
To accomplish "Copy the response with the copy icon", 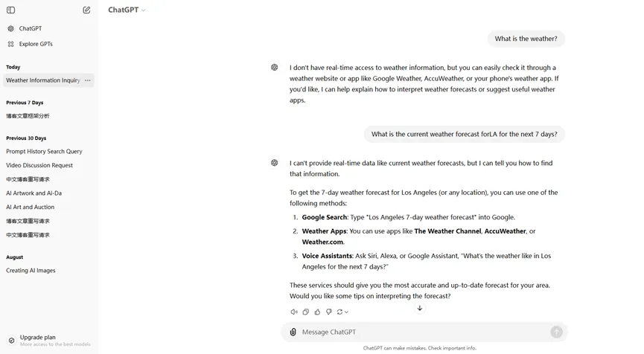I will tap(305, 312).
